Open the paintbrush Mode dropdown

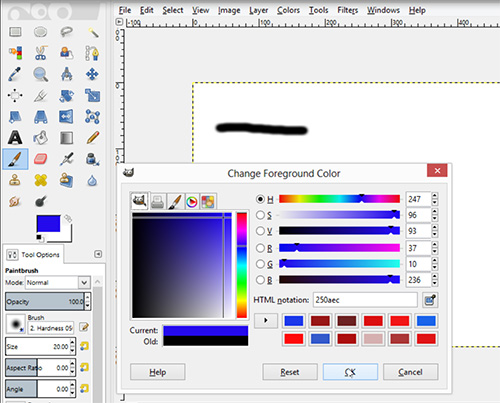click(58, 283)
